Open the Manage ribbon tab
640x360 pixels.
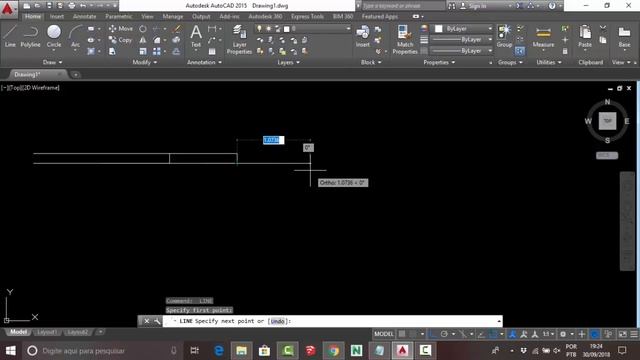[x=173, y=16]
